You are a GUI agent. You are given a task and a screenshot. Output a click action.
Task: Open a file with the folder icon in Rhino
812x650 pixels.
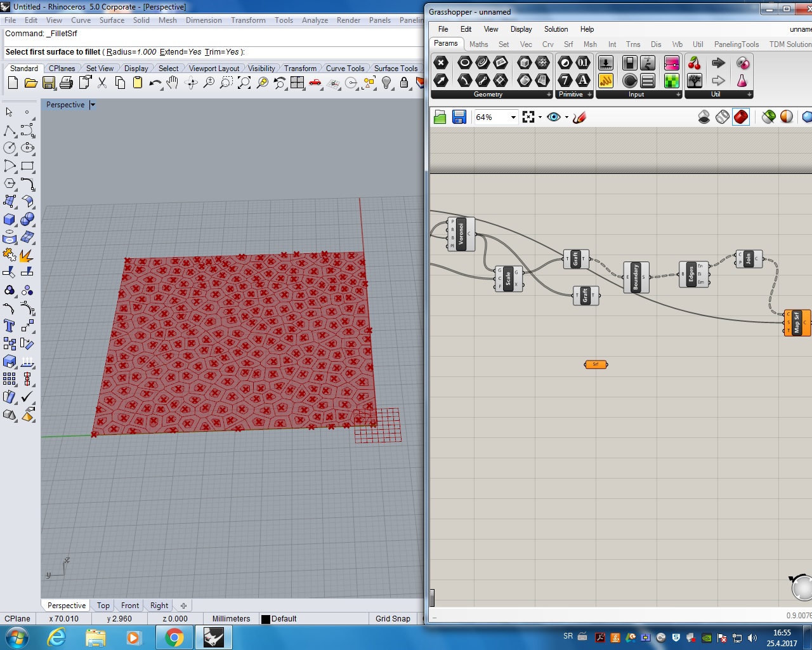pyautogui.click(x=30, y=83)
